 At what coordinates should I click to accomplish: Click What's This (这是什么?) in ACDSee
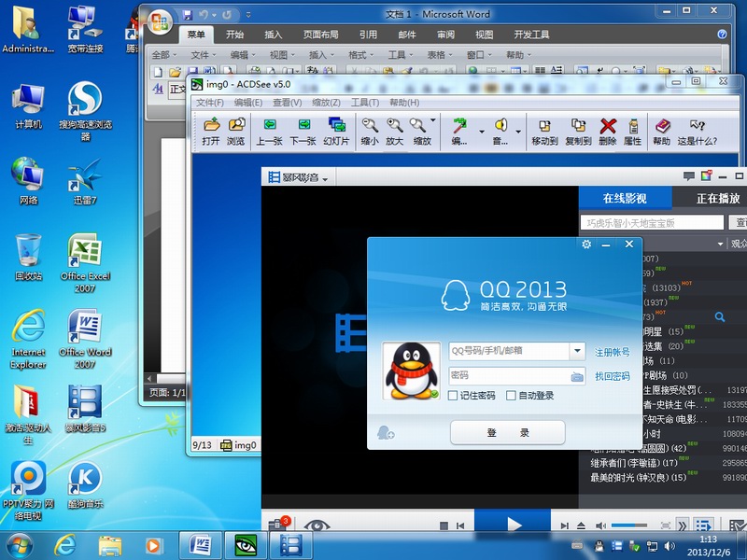[698, 131]
